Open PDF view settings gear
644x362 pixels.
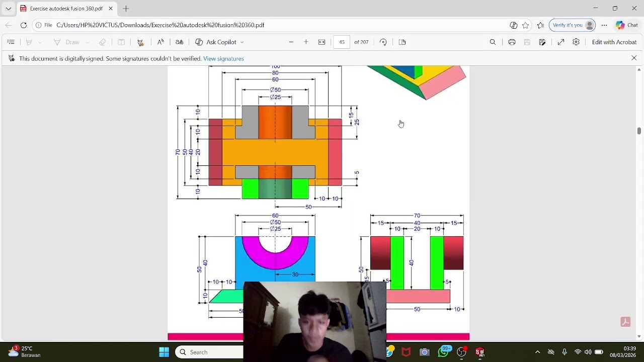[x=576, y=42]
